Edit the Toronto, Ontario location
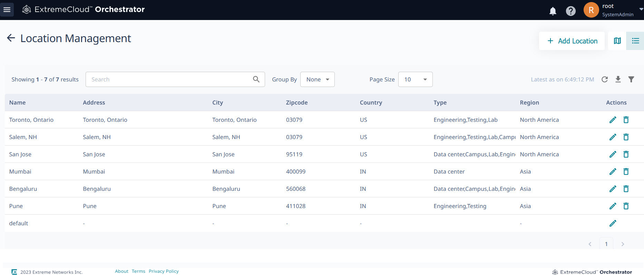 click(x=613, y=120)
